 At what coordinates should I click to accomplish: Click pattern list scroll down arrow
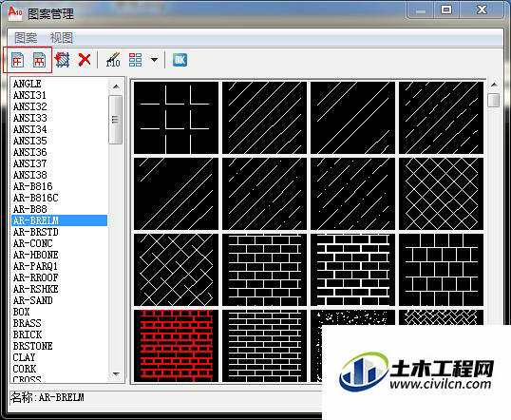[x=116, y=373]
